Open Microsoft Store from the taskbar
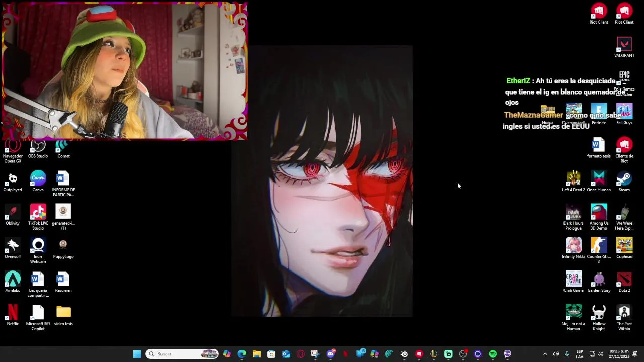 [271, 354]
